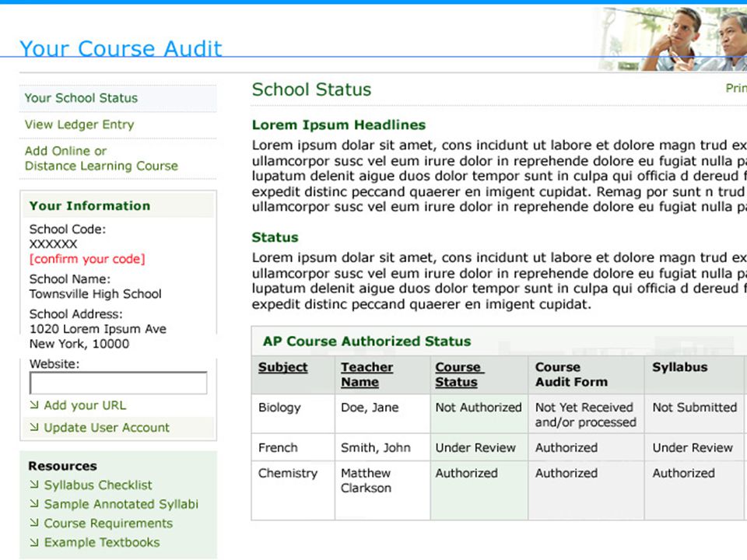The width and height of the screenshot is (747, 560).
Task: Click French's Under Review syllabus cell
Action: [x=693, y=448]
